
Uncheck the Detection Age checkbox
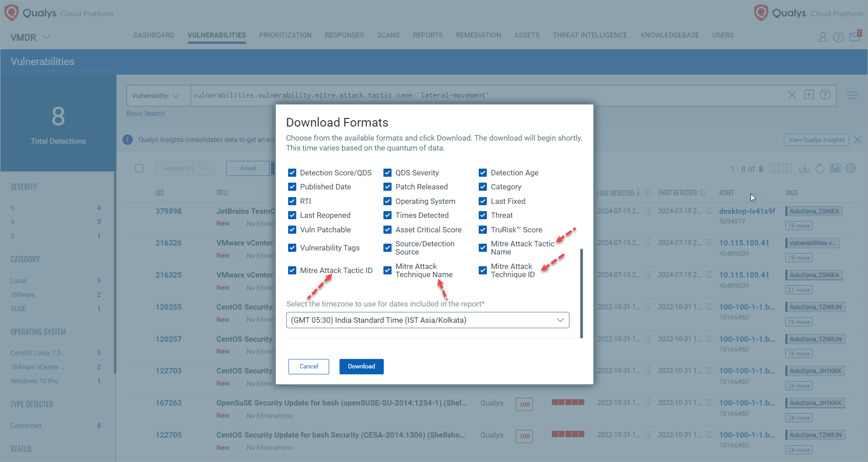point(483,173)
